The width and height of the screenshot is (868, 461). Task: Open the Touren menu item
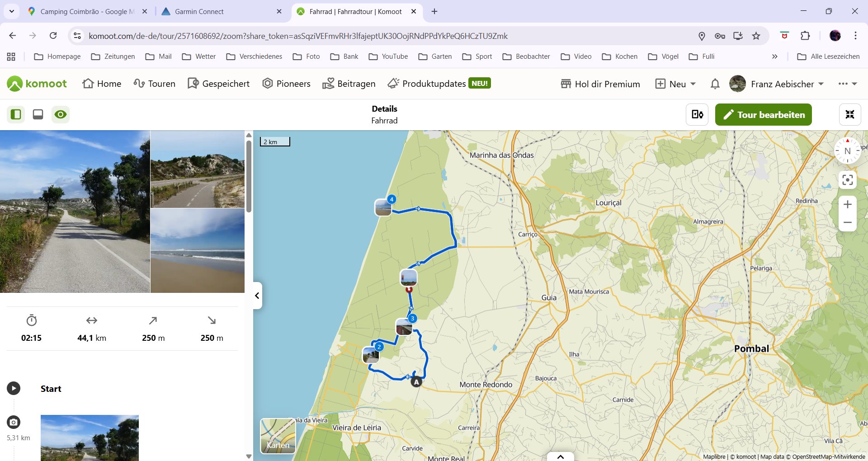pyautogui.click(x=155, y=84)
